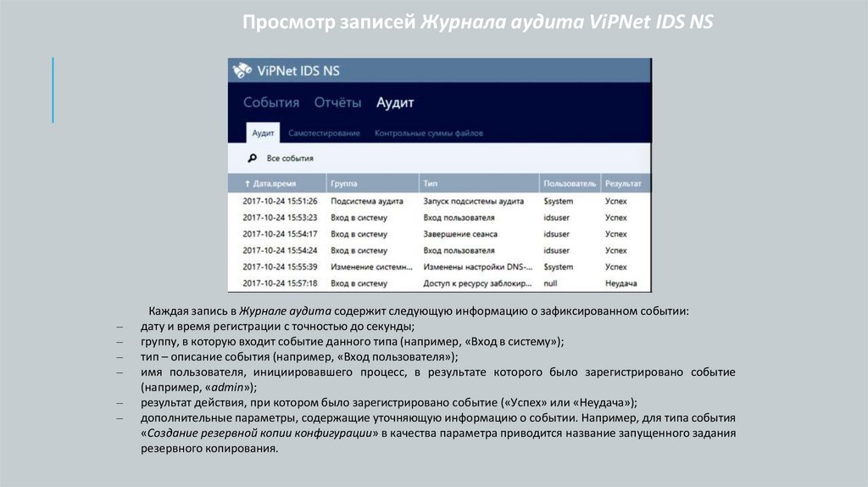The width and height of the screenshot is (868, 487).
Task: Open the Контрольные суммы файлов tab
Action: click(428, 133)
